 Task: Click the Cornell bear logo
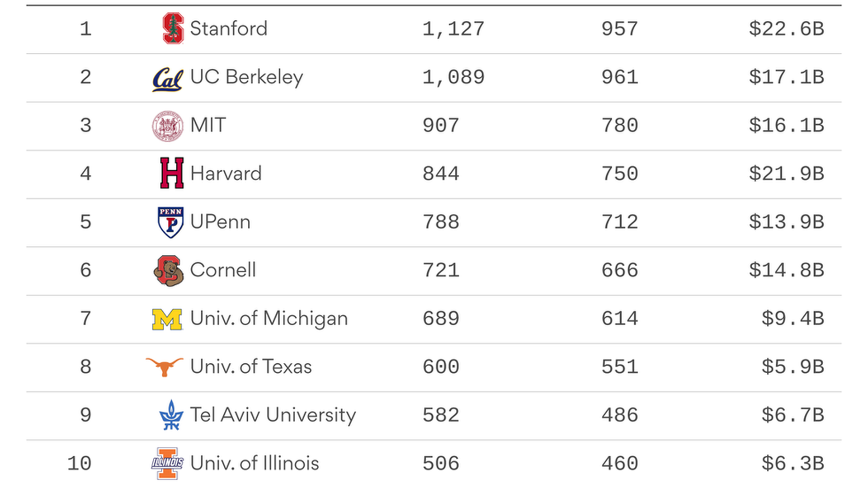tap(169, 271)
